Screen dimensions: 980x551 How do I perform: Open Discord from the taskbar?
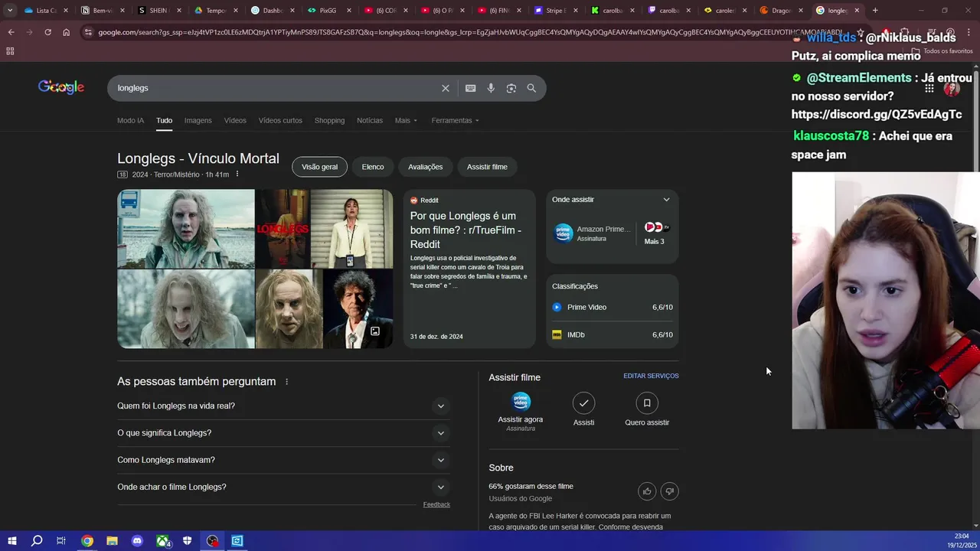[x=137, y=541]
